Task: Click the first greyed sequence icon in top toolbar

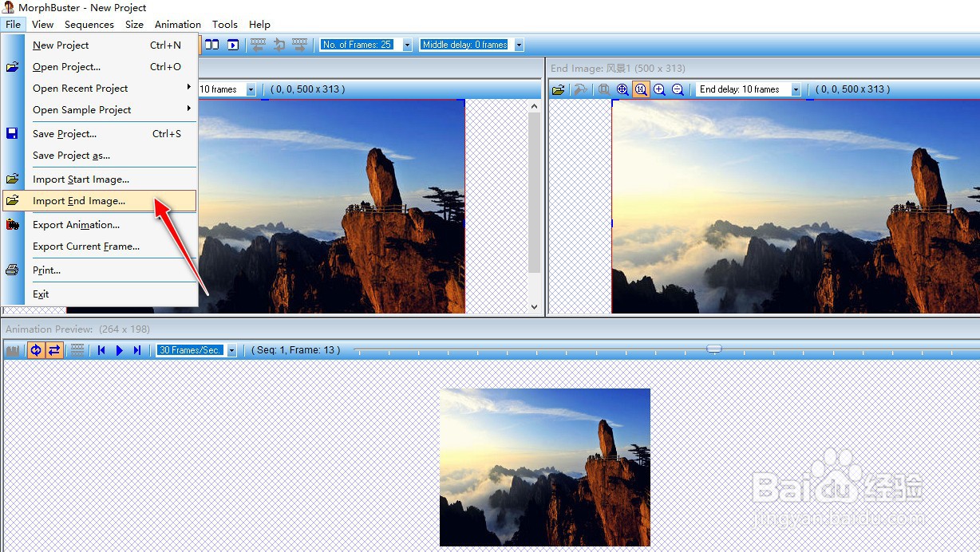Action: point(258,45)
